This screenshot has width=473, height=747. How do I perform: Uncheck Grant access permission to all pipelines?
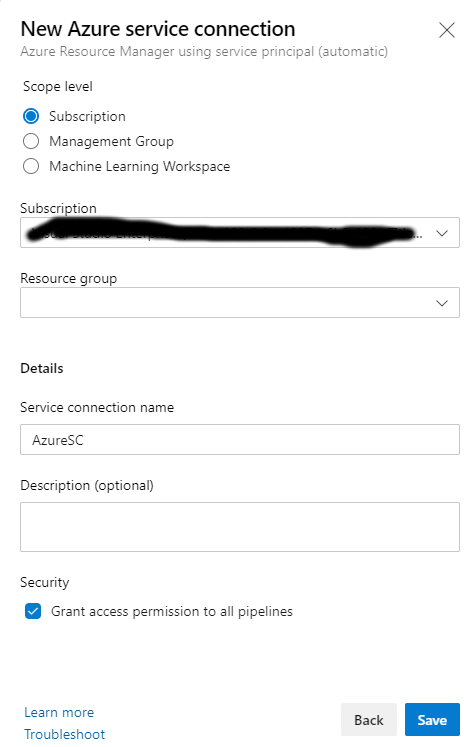[x=33, y=611]
